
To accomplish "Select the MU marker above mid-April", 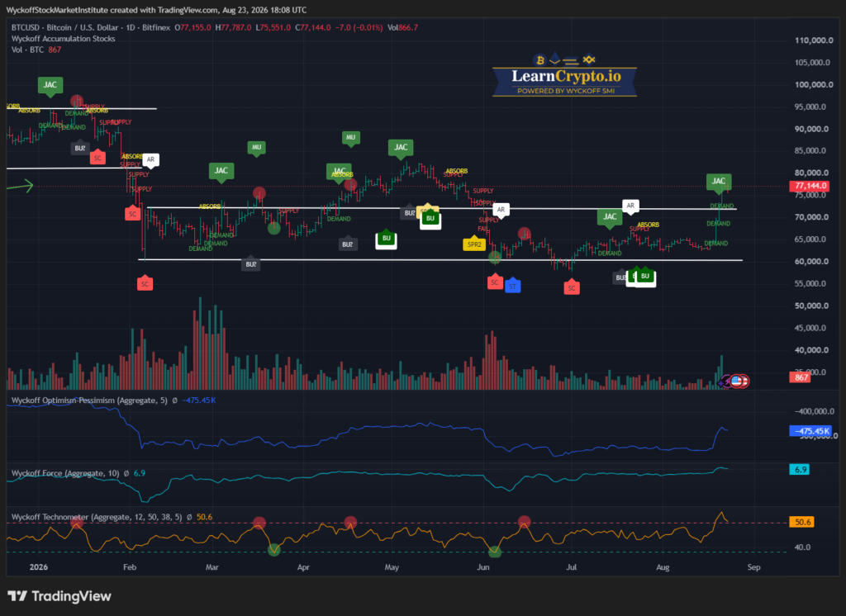I will point(350,138).
